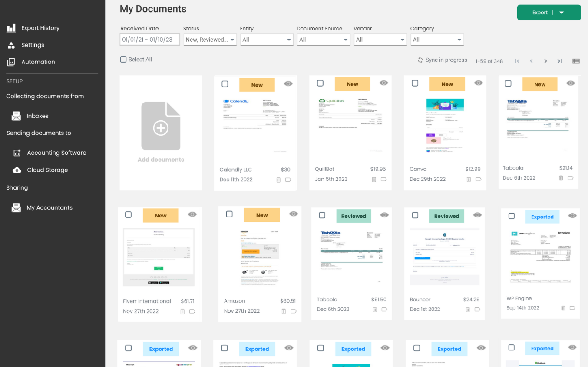
Task: Enable the Select All checkbox
Action: [x=123, y=59]
